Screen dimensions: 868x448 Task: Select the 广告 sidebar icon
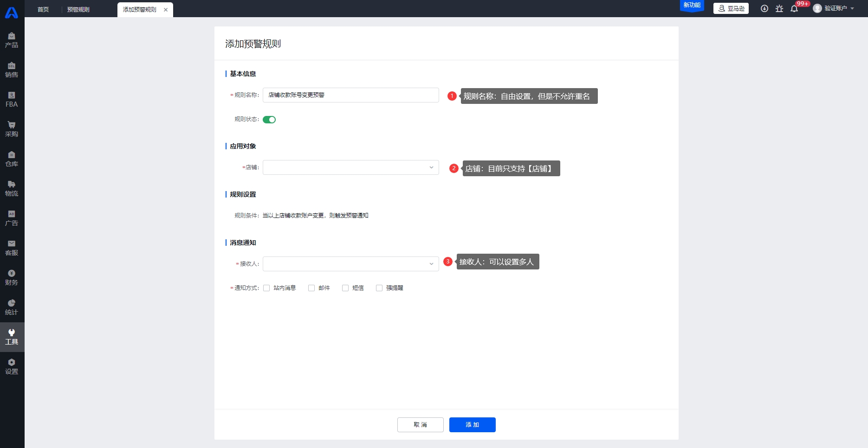pos(12,218)
